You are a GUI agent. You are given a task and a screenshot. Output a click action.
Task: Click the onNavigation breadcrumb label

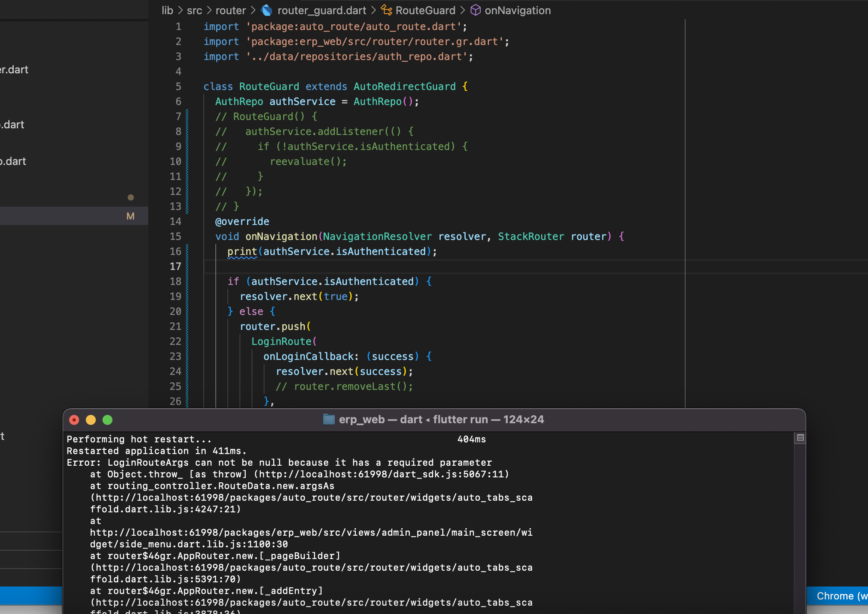click(x=517, y=10)
